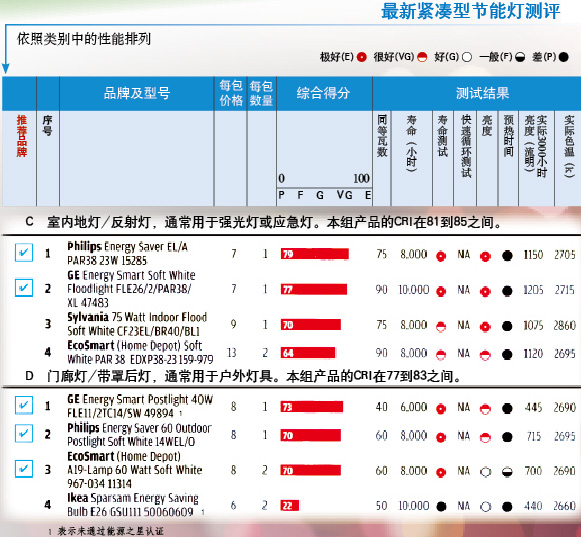Toggle recommended checkbox for Philips Outdoor Postlight
581x537 pixels.
24,433
